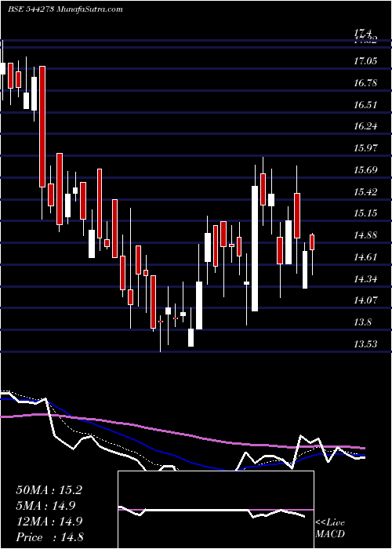Click the BSE 544278 MunafaSutra.com title text
This screenshot has height=549, width=392.
[65, 9]
